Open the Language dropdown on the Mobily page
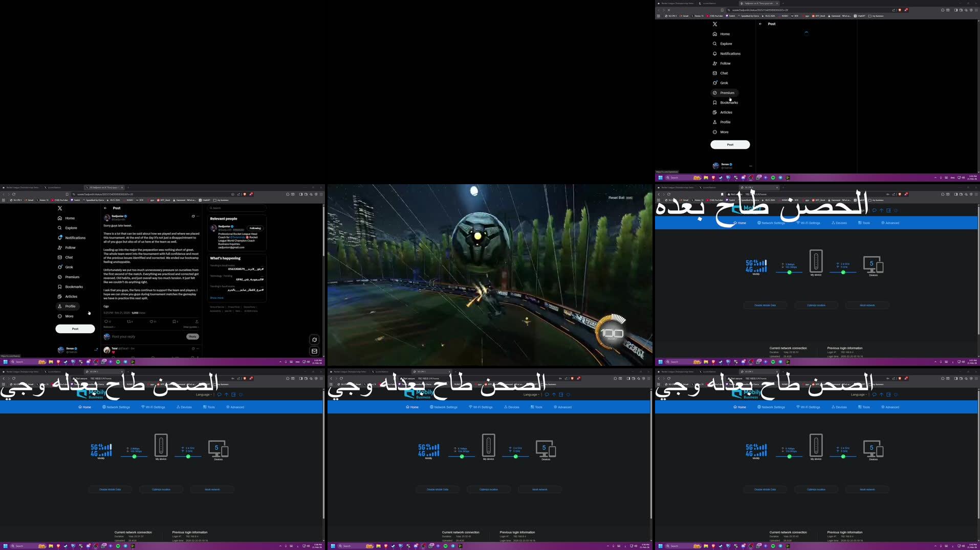The image size is (980, 550). (x=204, y=394)
